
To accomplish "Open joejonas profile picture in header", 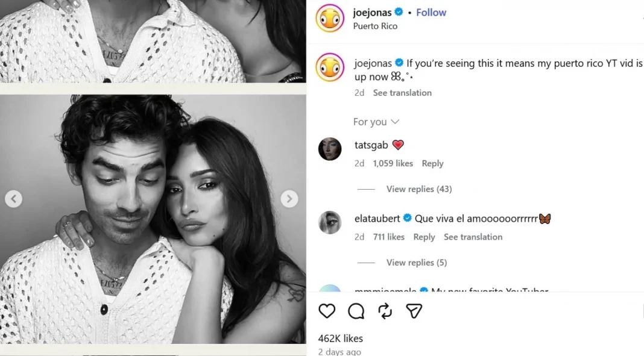I will 330,18.
